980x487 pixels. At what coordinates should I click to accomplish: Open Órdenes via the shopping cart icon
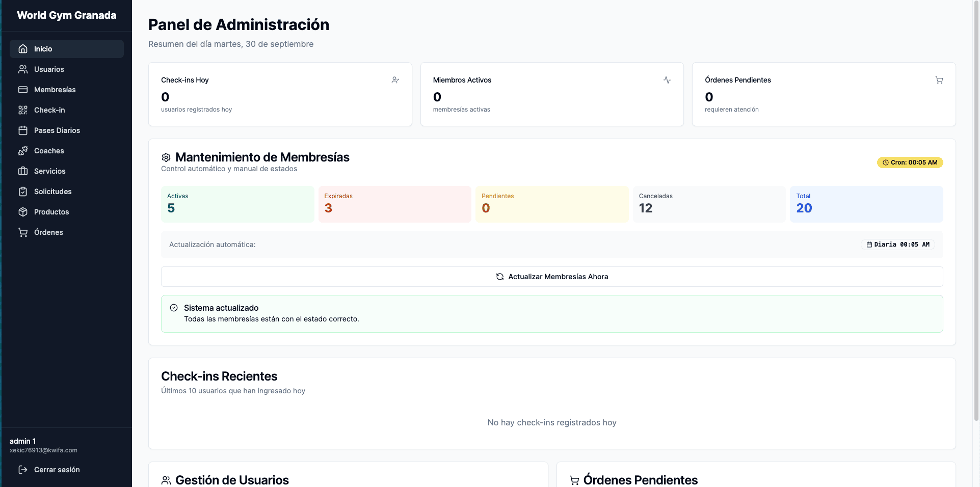tap(23, 232)
